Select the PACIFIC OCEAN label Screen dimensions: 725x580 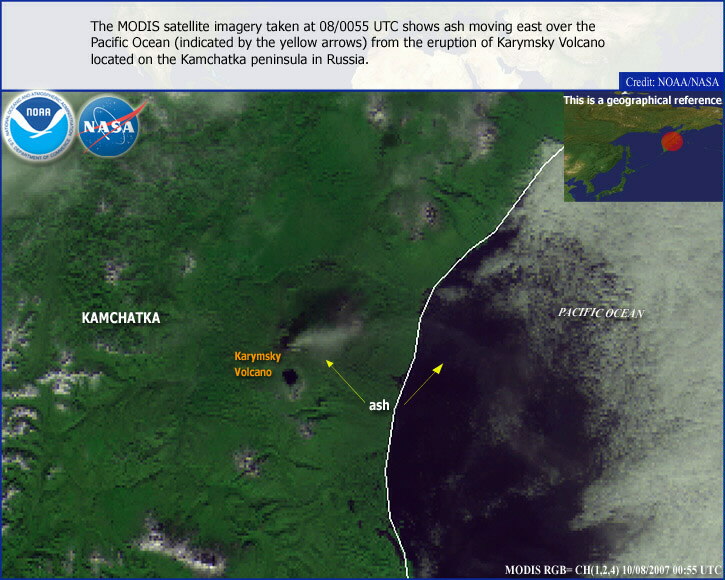599,314
